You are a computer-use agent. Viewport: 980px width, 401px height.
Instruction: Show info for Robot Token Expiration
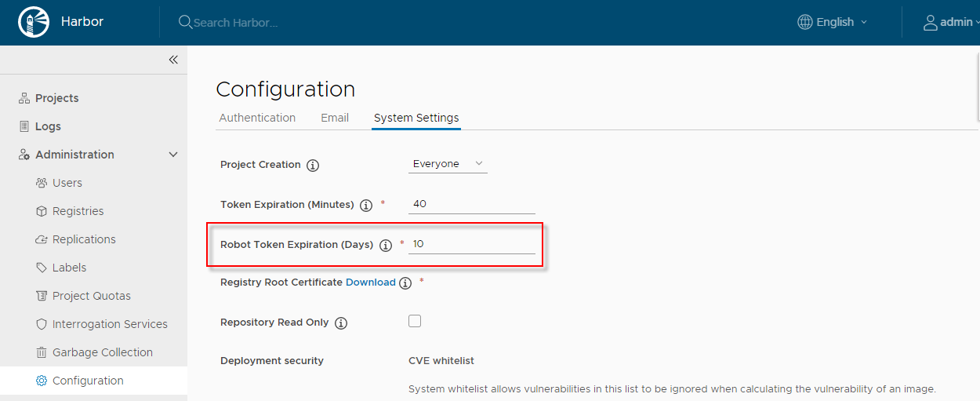tap(385, 246)
